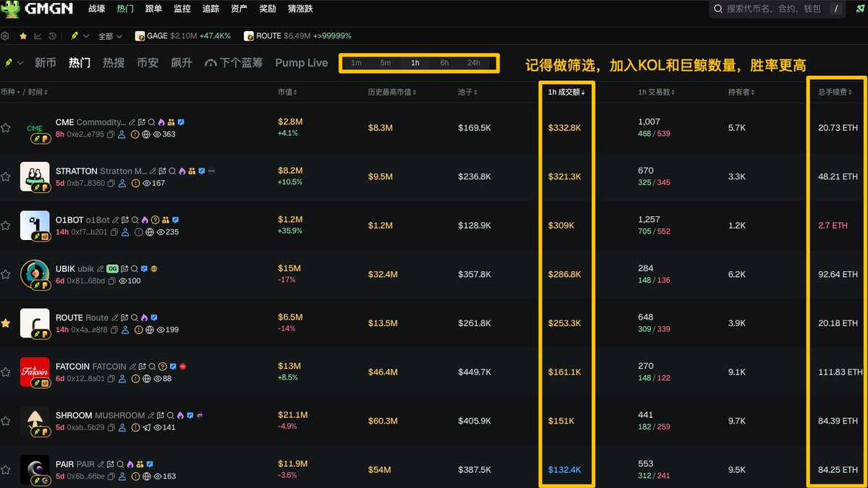This screenshot has width=868, height=488.
Task: Sort by 市值 column
Action: point(287,93)
